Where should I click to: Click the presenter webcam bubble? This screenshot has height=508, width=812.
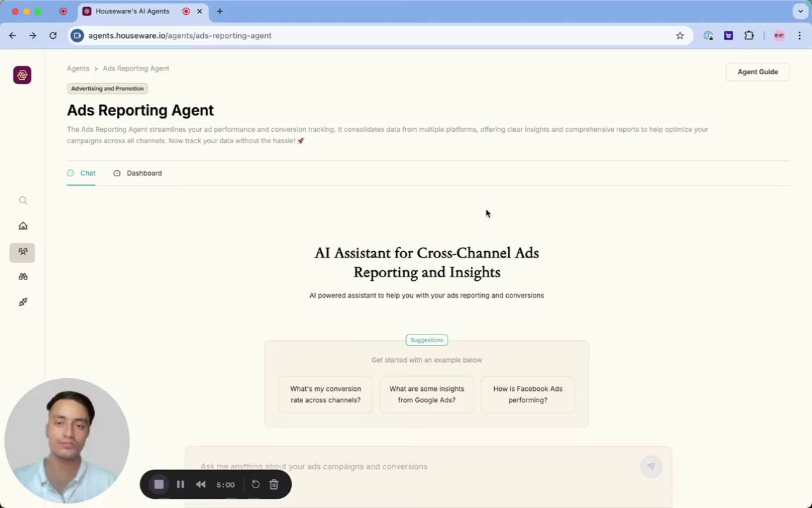67,440
